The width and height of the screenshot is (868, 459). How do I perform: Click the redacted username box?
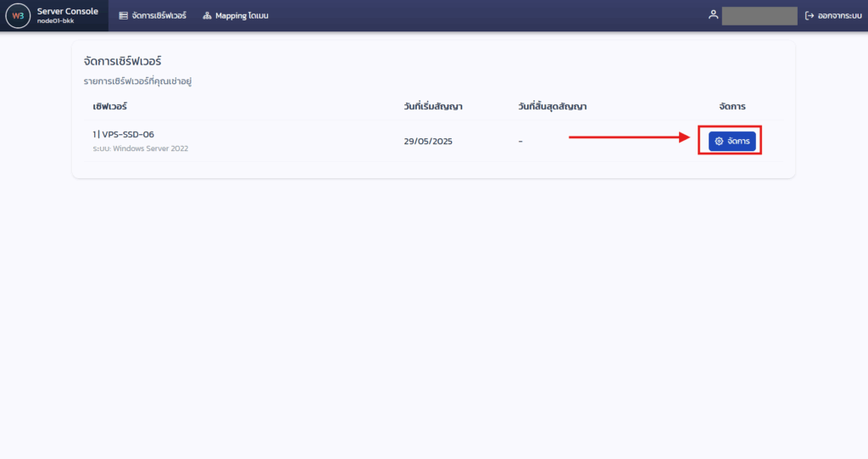[759, 15]
